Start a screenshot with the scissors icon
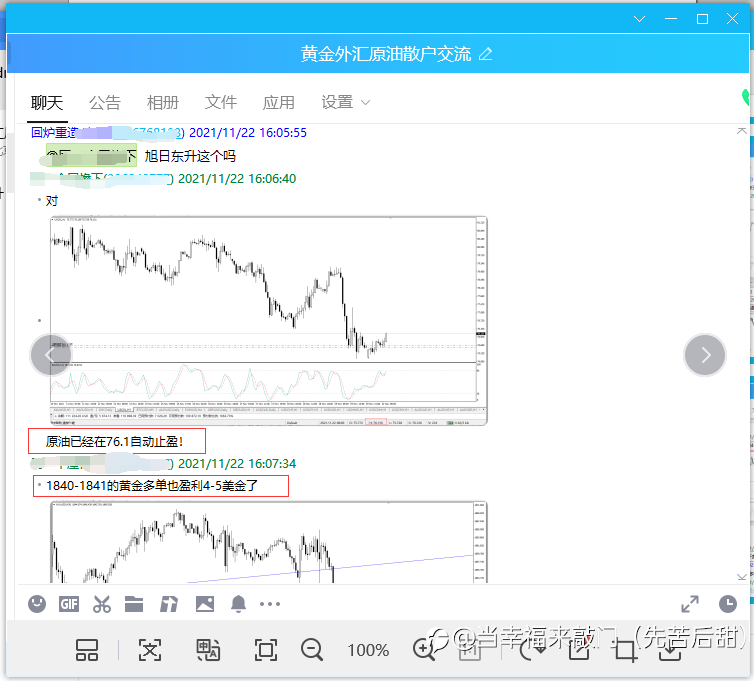The image size is (754, 681). pyautogui.click(x=101, y=604)
